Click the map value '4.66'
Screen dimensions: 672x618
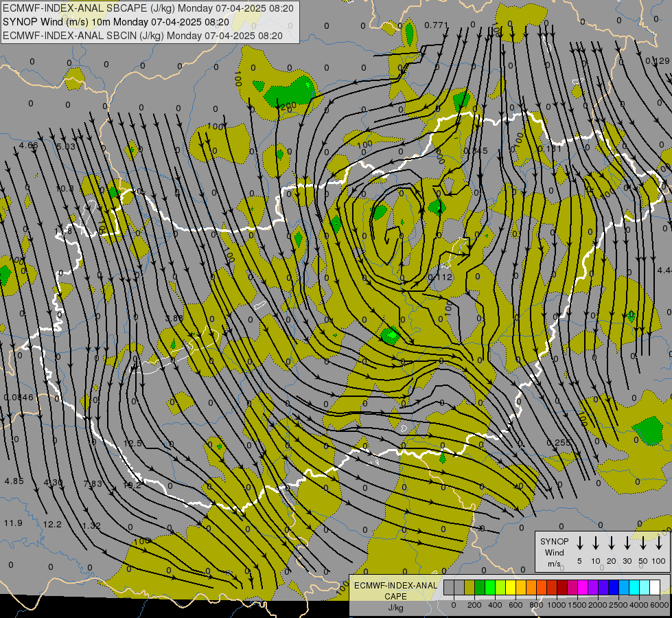tap(29, 146)
